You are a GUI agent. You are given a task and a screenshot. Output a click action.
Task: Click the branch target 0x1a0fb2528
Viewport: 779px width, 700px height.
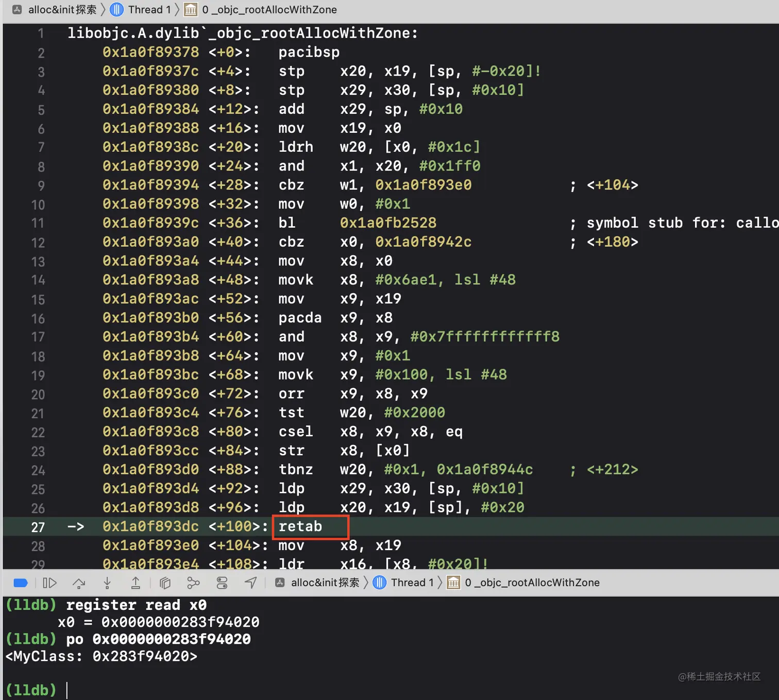(x=388, y=223)
